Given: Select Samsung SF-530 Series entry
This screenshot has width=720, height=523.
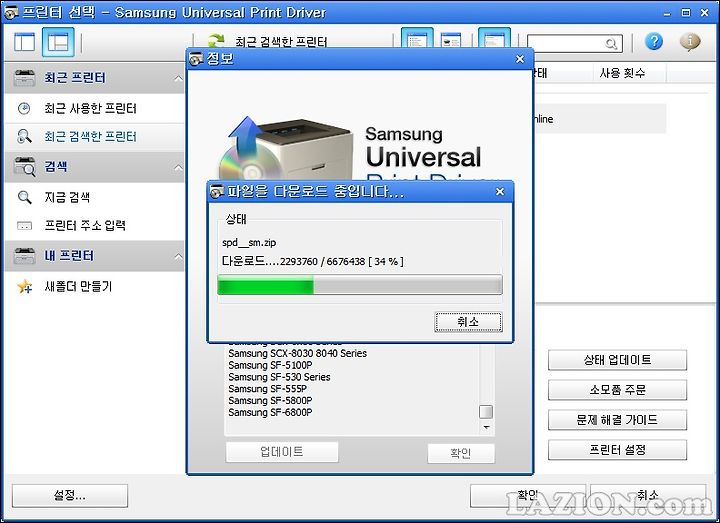Looking at the screenshot, I should point(279,377).
